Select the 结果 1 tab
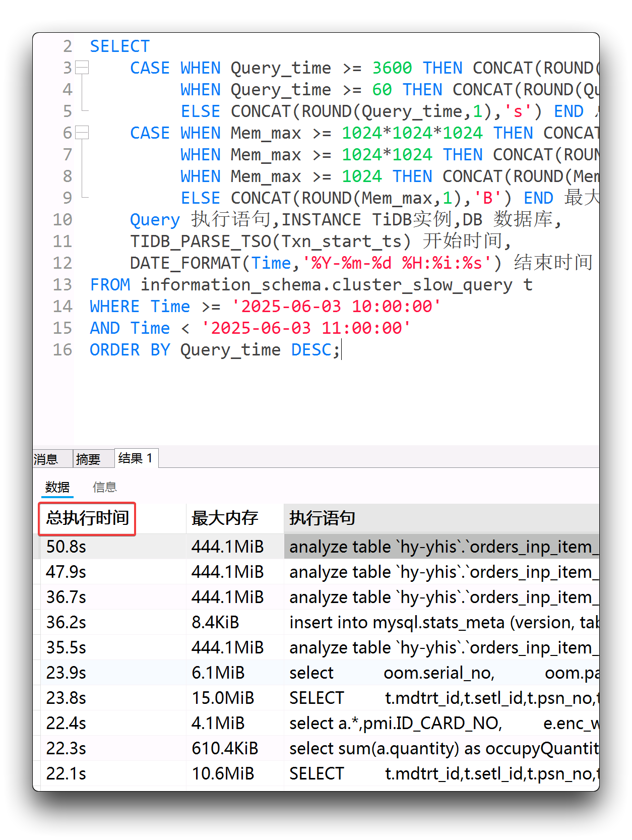 tap(135, 458)
